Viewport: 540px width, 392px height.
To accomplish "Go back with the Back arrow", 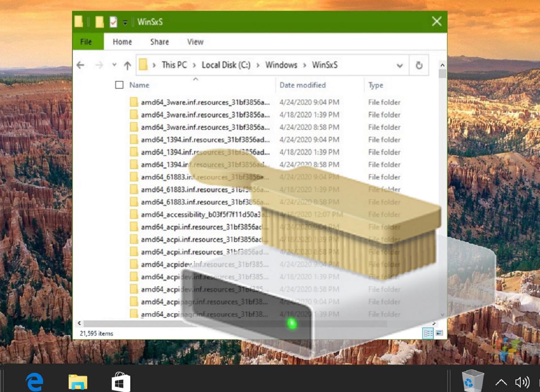I will (81, 65).
